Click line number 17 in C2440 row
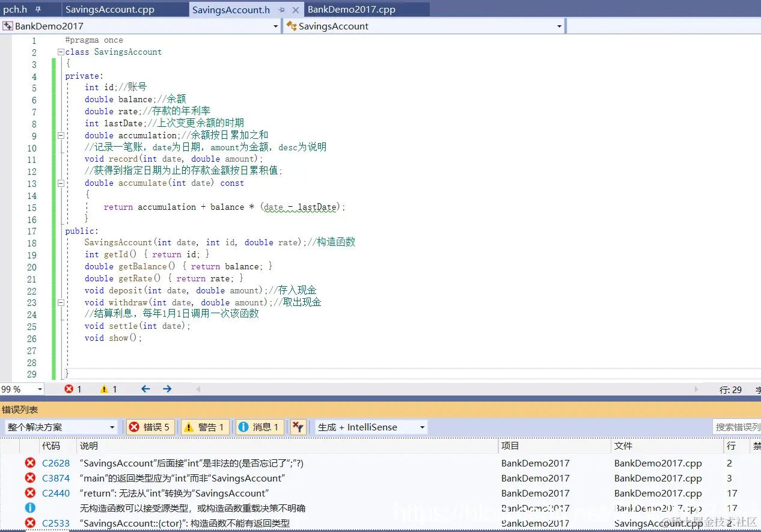 tap(732, 493)
